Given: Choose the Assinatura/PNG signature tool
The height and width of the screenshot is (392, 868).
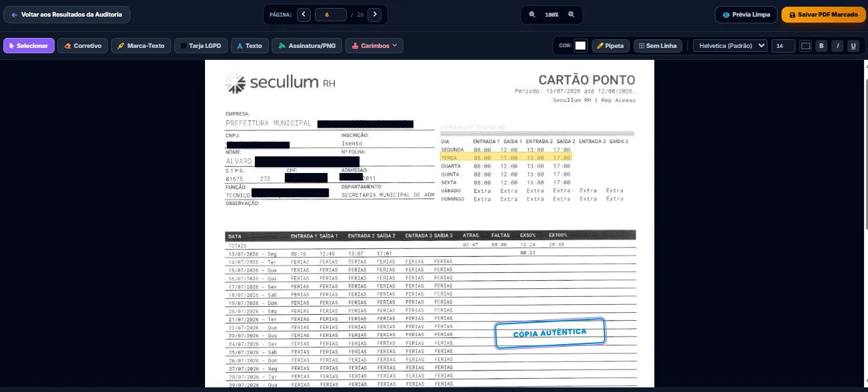Looking at the screenshot, I should 307,46.
